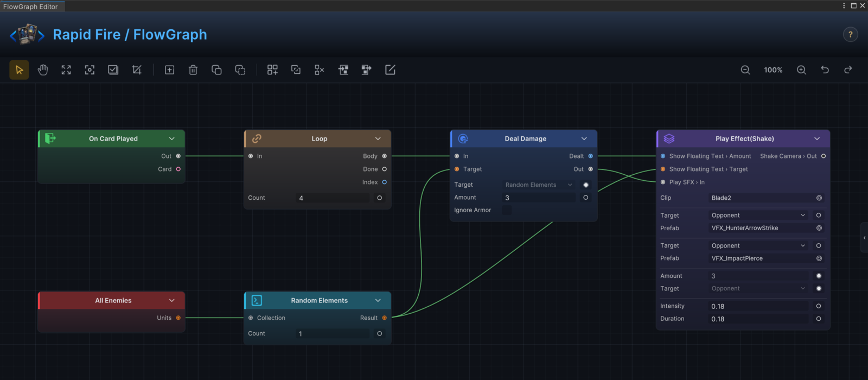Click the copy overlapping-squares icon
The image size is (868, 380).
216,70
